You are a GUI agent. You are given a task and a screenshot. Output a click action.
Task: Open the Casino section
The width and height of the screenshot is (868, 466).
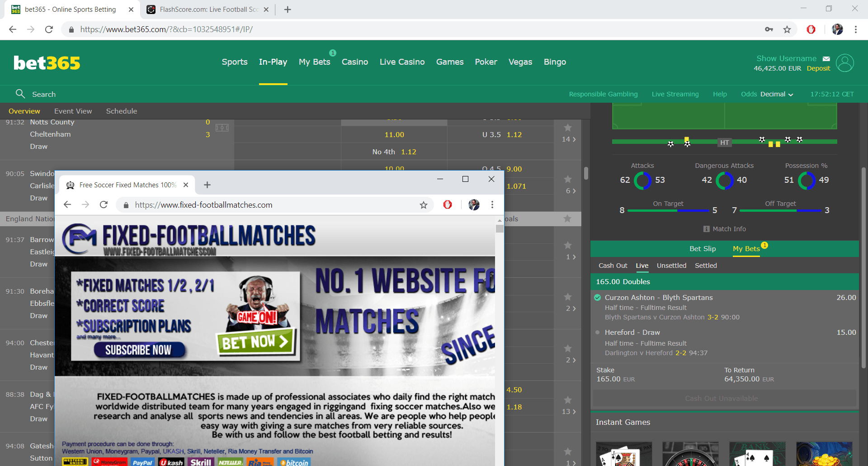[355, 62]
